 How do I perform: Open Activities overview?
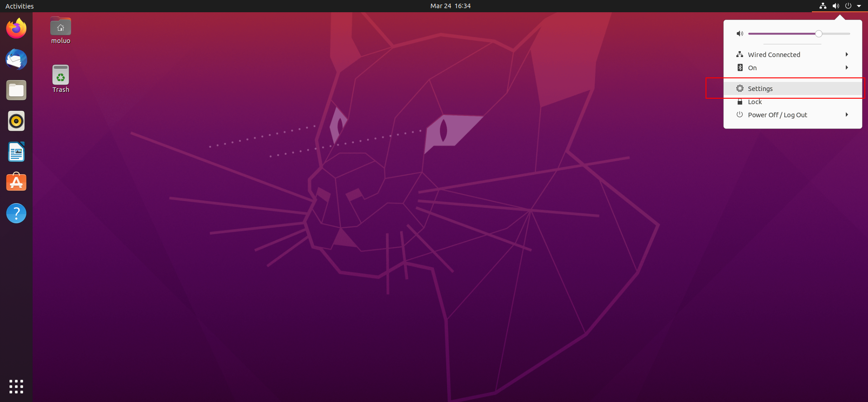(19, 6)
